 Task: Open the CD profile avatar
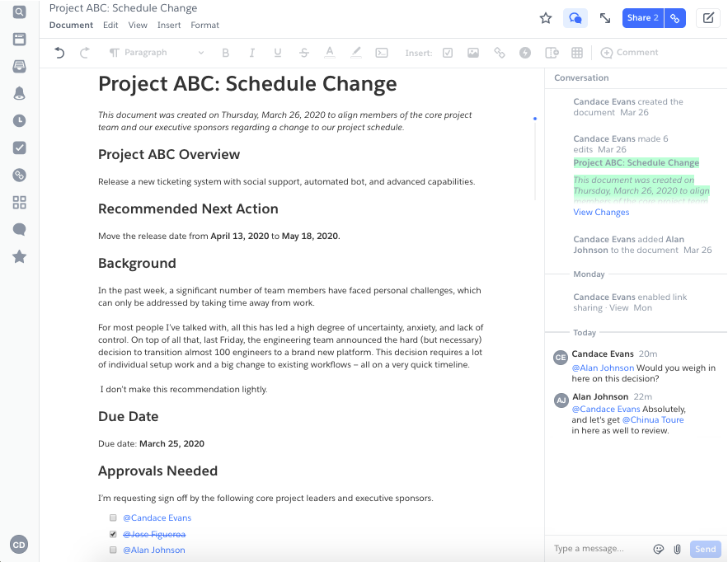click(19, 545)
